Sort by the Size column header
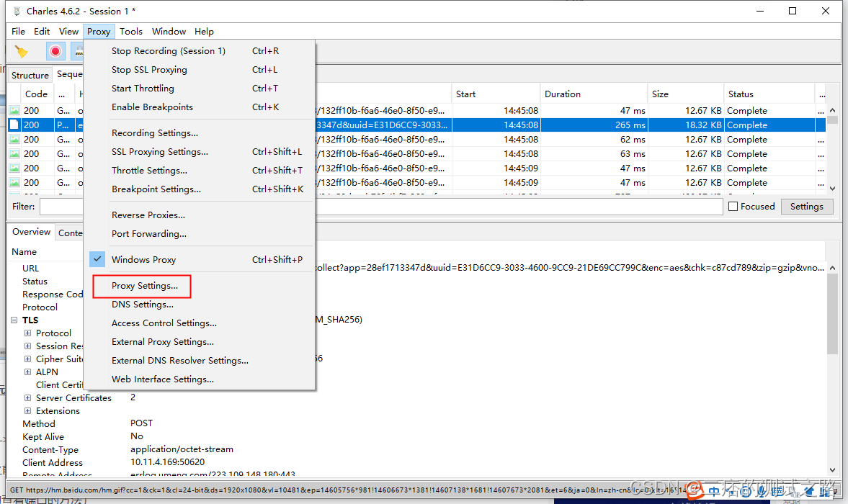The height and width of the screenshot is (504, 848). pos(685,94)
